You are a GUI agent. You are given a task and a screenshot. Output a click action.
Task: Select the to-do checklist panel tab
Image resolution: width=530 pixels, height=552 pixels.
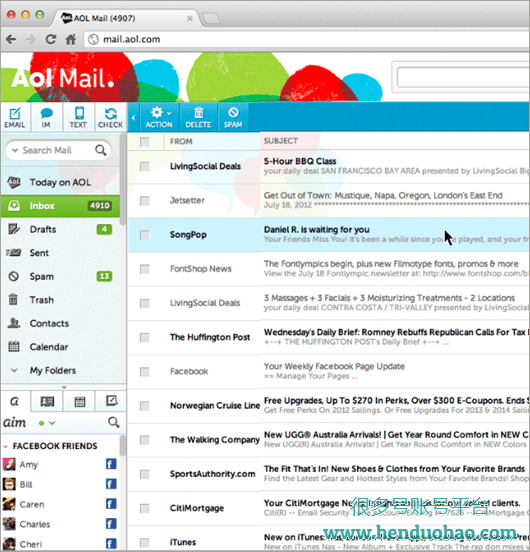pyautogui.click(x=111, y=401)
